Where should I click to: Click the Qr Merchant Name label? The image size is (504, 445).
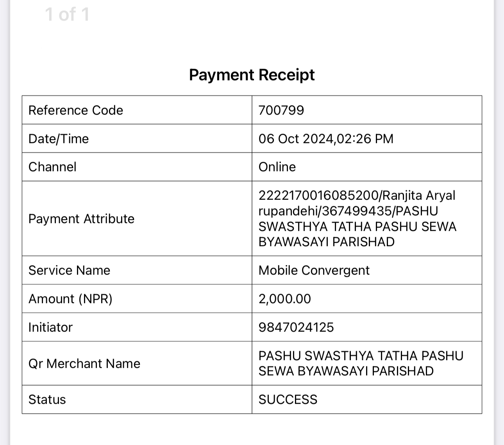tap(84, 363)
